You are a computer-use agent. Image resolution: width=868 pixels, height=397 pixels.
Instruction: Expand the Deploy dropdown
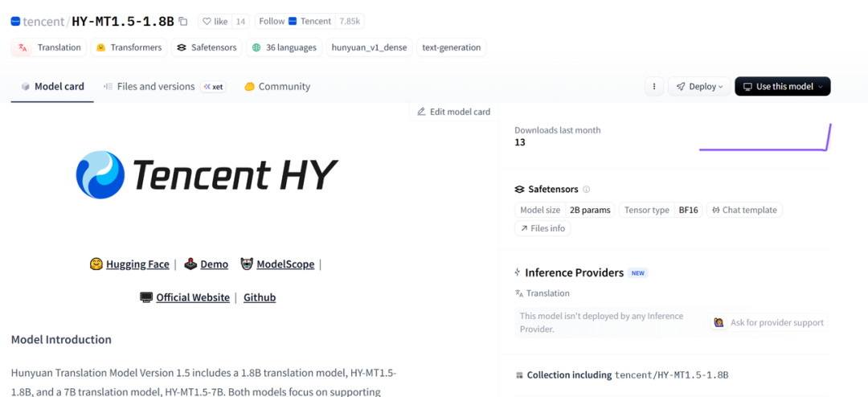click(699, 86)
